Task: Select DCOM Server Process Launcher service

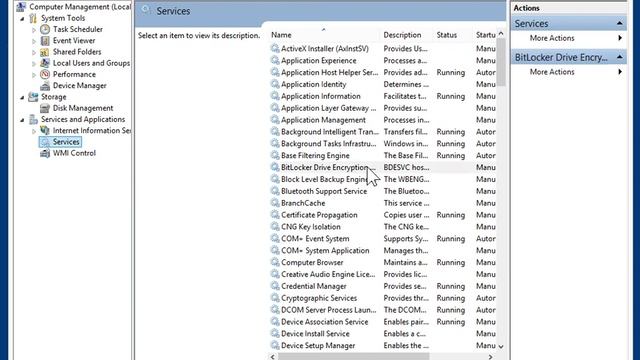Action: tap(383, 309)
